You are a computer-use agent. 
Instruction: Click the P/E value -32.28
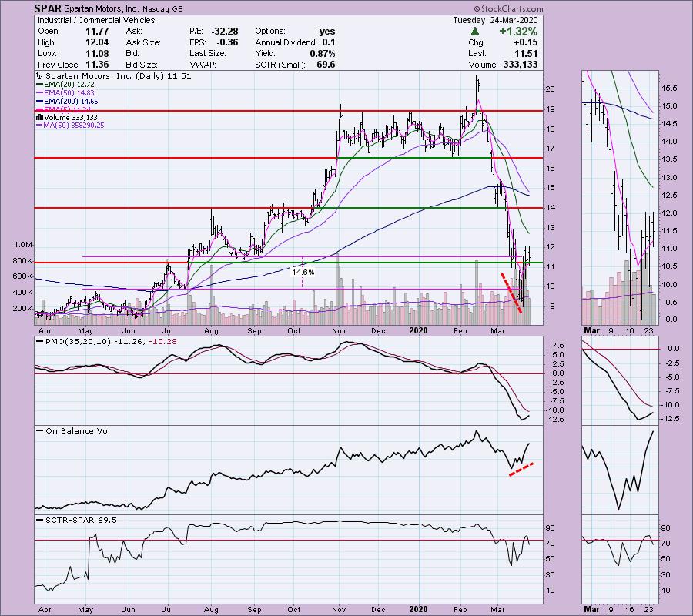point(225,32)
